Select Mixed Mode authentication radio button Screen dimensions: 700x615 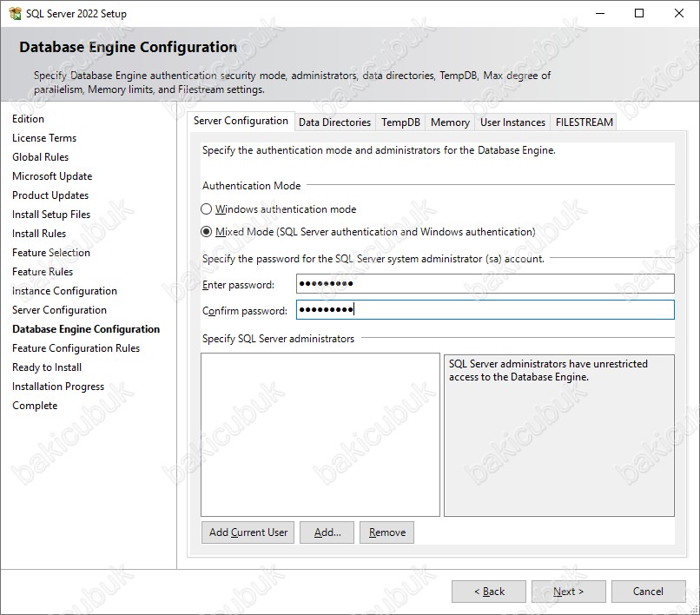coord(206,232)
